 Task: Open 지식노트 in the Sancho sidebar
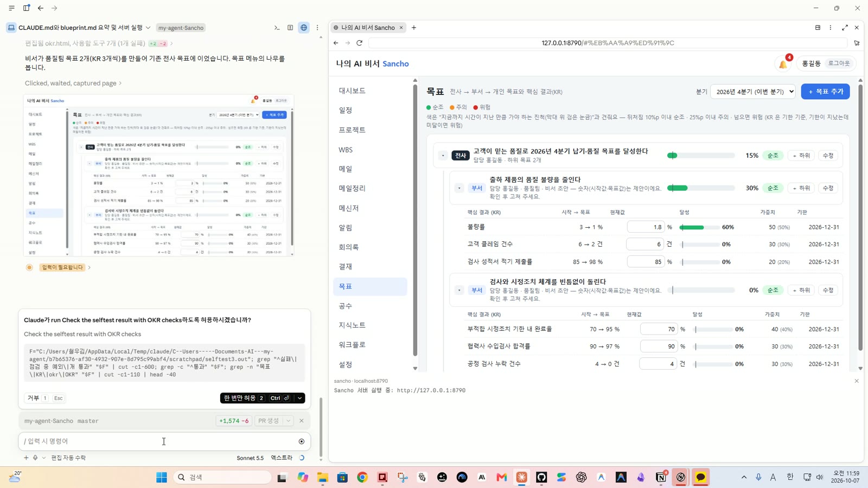(x=370, y=325)
